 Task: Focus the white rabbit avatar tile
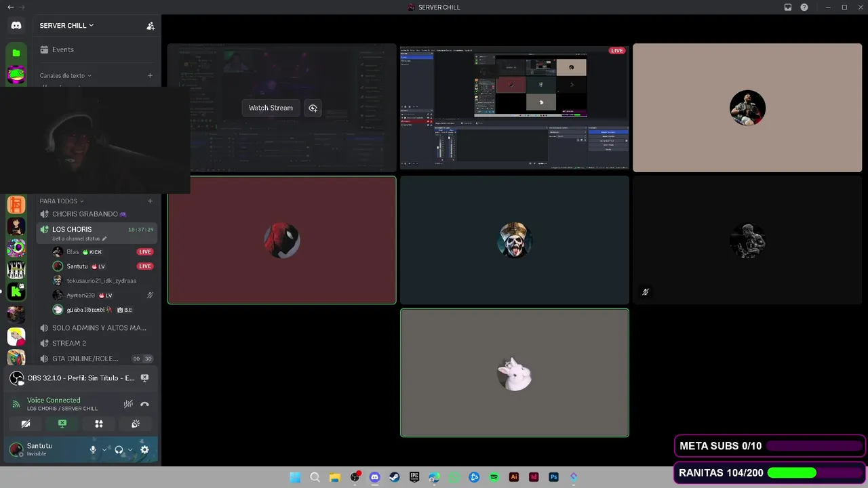pos(515,373)
